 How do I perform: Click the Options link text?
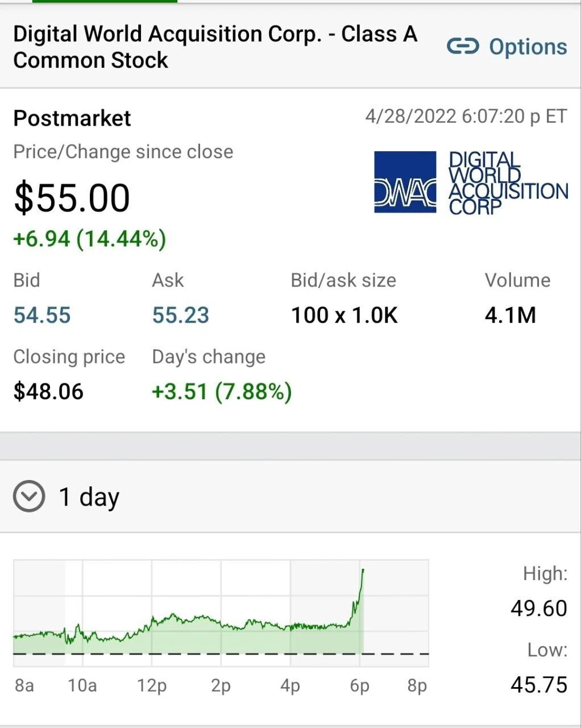click(x=528, y=47)
